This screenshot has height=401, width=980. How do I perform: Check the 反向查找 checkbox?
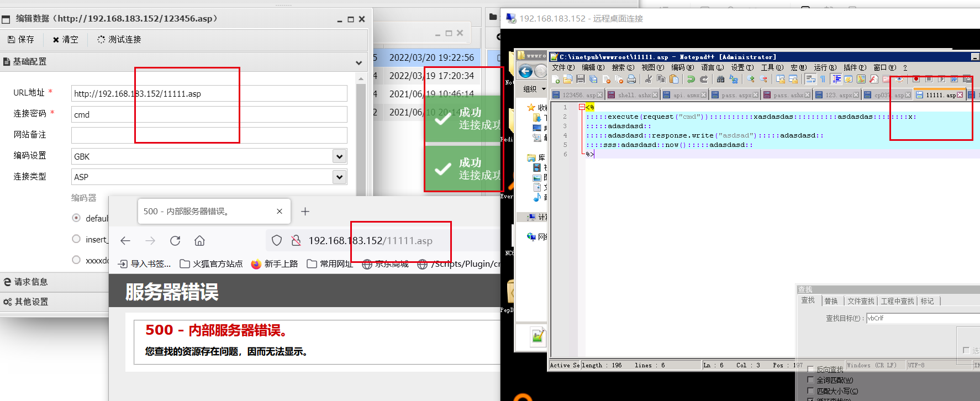(x=810, y=370)
